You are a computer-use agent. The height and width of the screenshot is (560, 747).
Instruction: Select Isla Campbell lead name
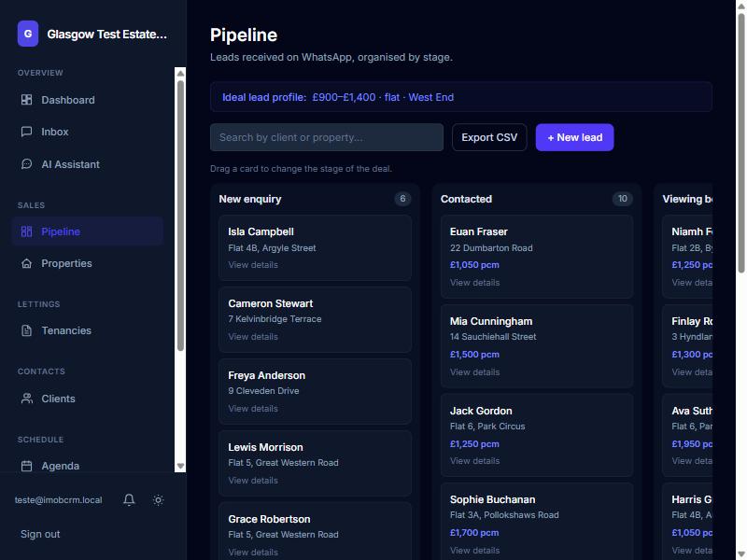click(x=261, y=231)
